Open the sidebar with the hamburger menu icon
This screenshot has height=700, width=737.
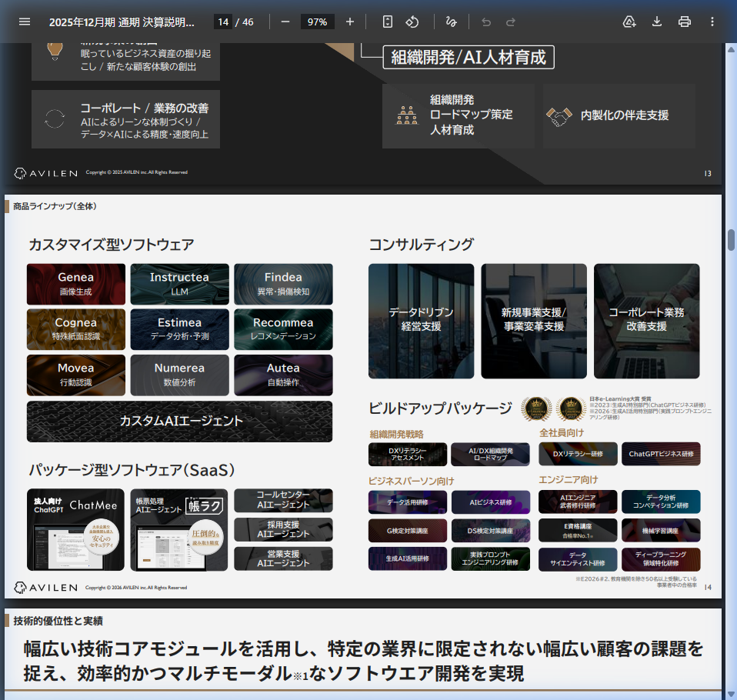click(x=25, y=22)
